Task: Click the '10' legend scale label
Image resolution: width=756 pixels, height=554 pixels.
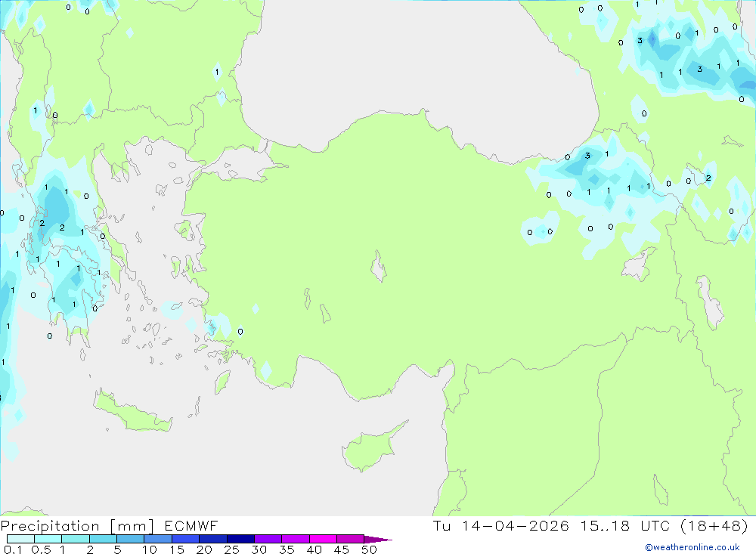Action: [x=150, y=549]
